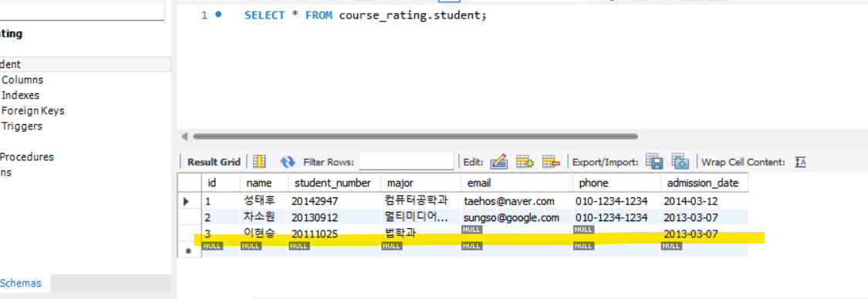Sort by the id column header
The height and width of the screenshot is (299, 868).
221,183
